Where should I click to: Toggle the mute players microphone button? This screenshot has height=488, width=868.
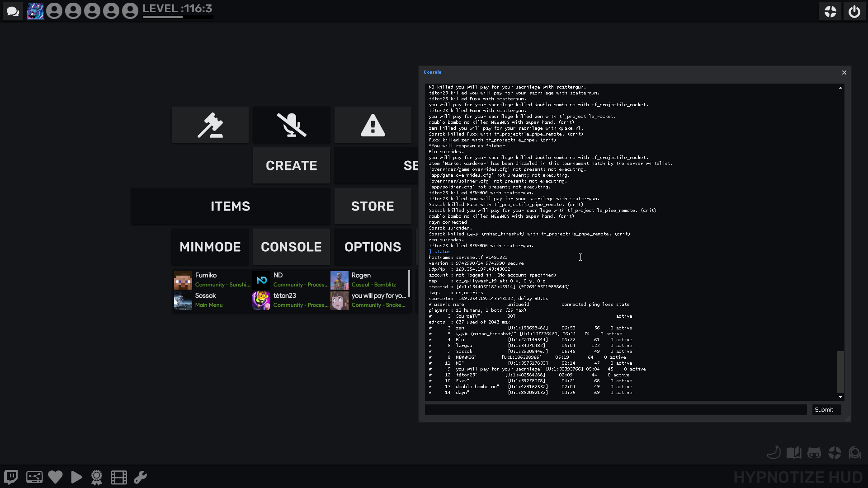click(x=292, y=125)
